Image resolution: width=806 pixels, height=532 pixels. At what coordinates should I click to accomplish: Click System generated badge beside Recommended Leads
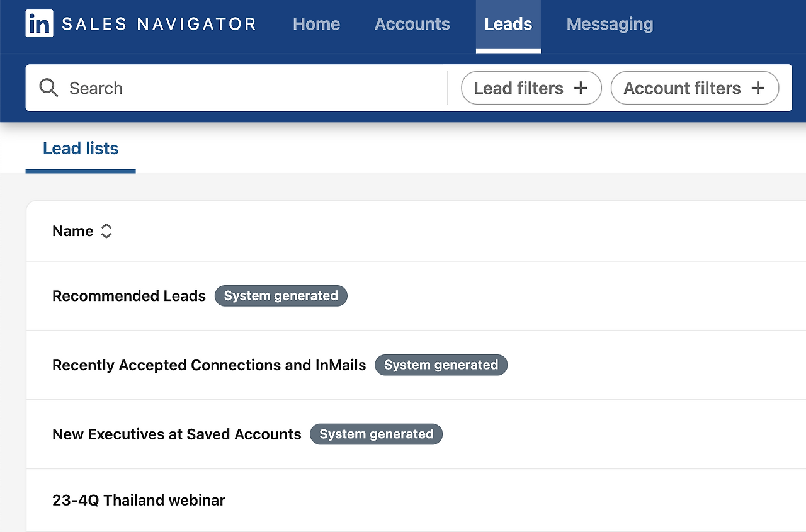281,296
